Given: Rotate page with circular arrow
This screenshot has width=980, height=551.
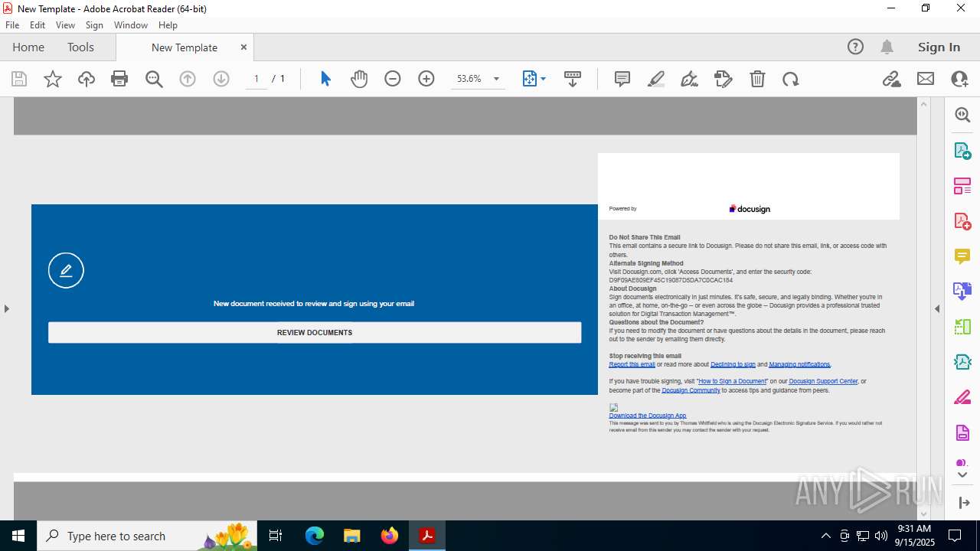Looking at the screenshot, I should (791, 79).
